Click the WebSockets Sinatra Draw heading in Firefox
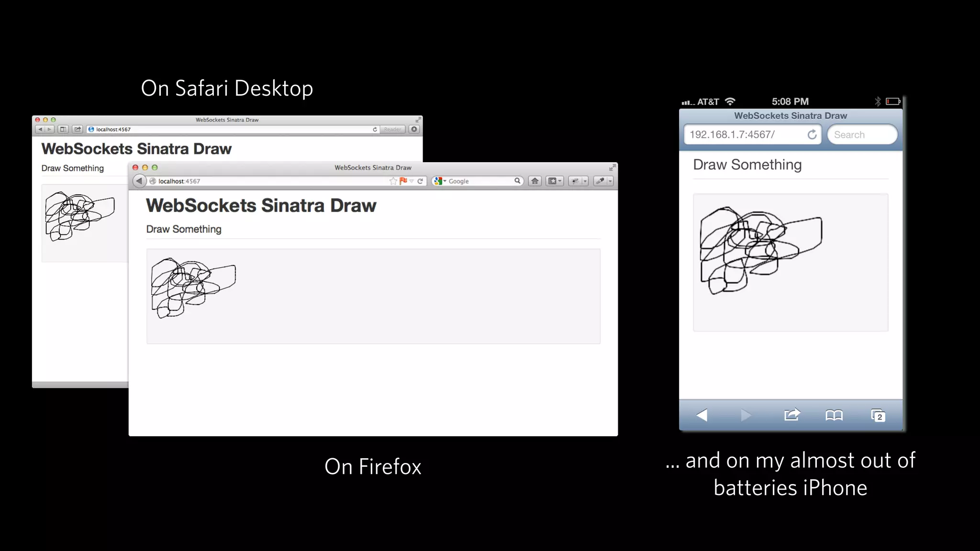The image size is (980, 551). tap(261, 205)
